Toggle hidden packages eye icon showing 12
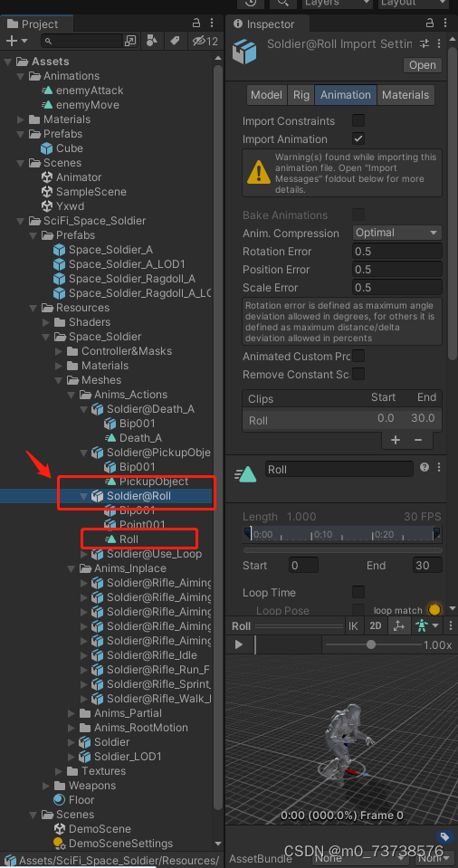This screenshot has width=458, height=868. coord(205,41)
